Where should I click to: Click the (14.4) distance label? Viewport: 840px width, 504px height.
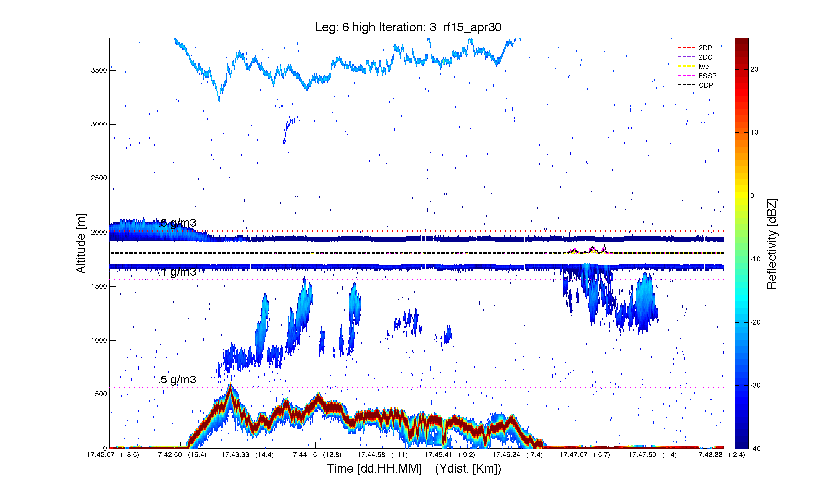tap(265, 455)
